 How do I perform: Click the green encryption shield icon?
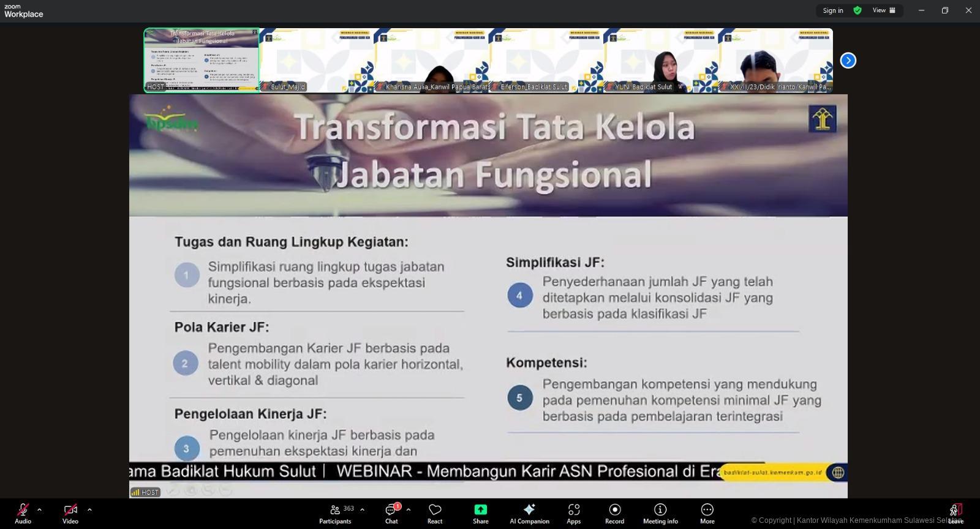click(x=858, y=10)
